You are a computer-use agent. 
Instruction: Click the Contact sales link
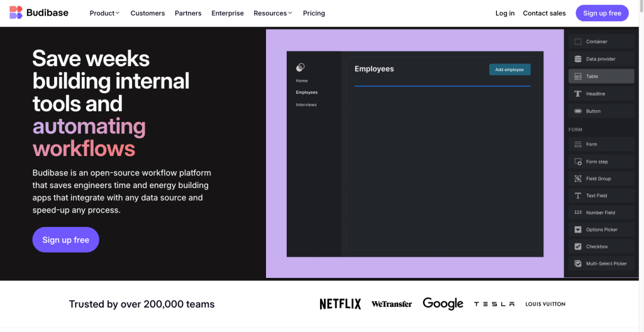tap(544, 13)
